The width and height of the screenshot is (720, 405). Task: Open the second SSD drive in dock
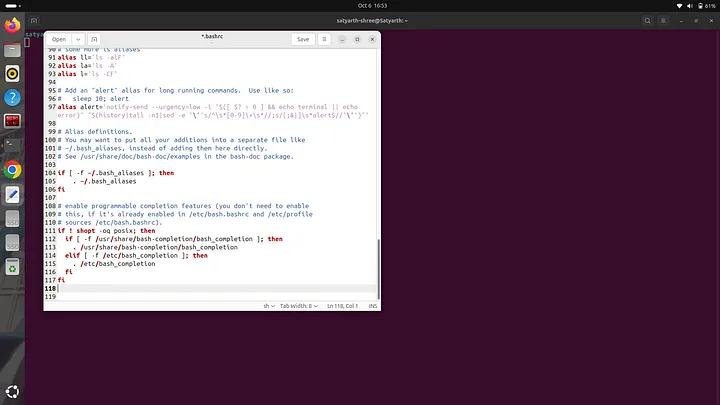12,243
